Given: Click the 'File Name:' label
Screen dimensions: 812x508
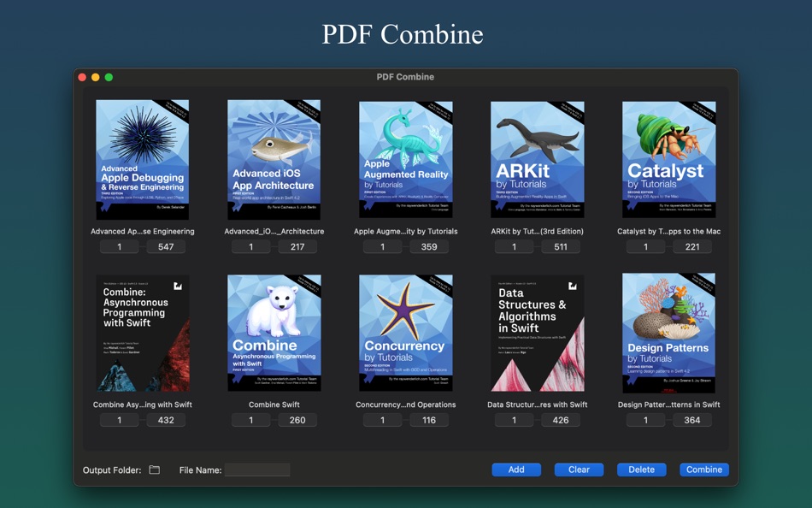Looking at the screenshot, I should pyautogui.click(x=200, y=470).
